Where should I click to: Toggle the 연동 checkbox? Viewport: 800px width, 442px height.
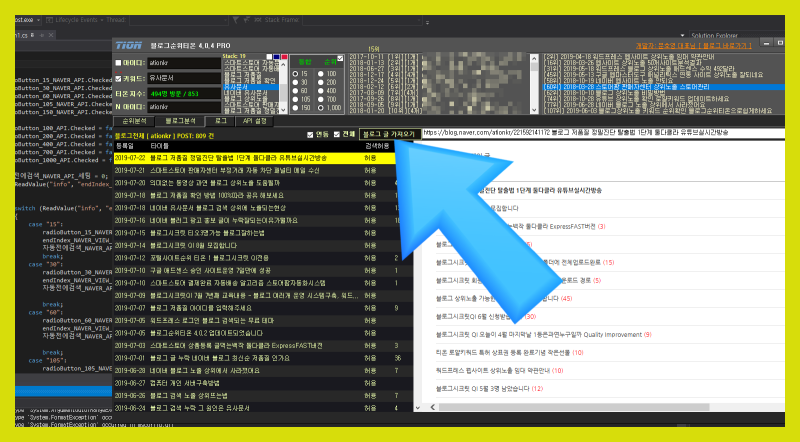[310, 135]
